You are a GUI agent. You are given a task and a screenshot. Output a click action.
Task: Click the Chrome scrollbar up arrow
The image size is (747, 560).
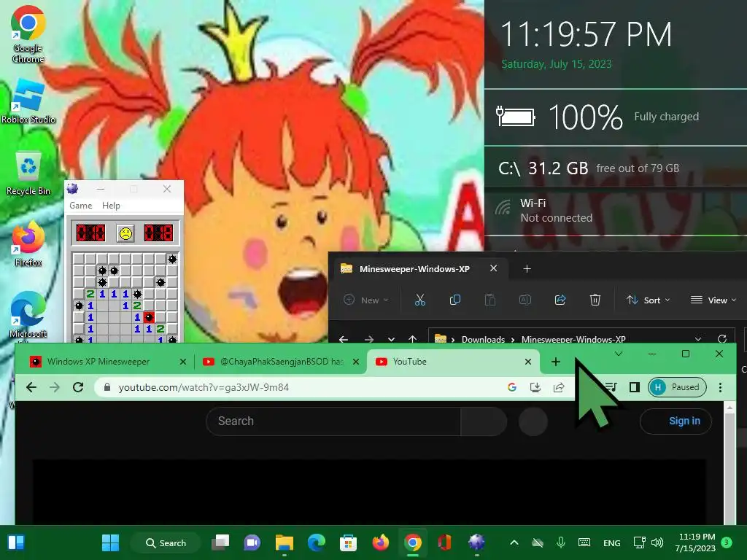[729, 408]
